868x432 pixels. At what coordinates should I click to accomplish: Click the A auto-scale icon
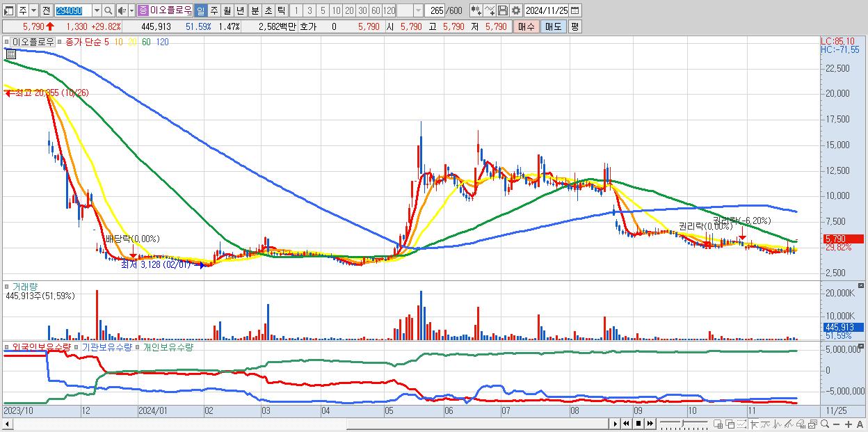pyautogui.click(x=860, y=424)
